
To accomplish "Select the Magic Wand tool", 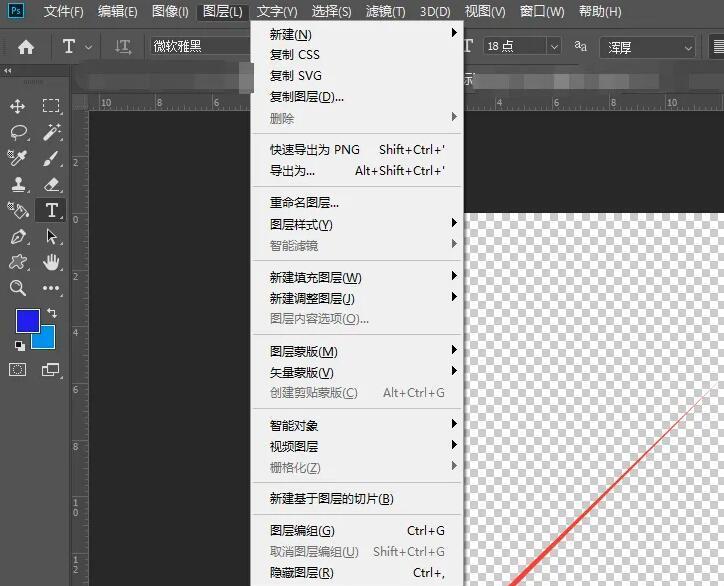I will (x=52, y=132).
